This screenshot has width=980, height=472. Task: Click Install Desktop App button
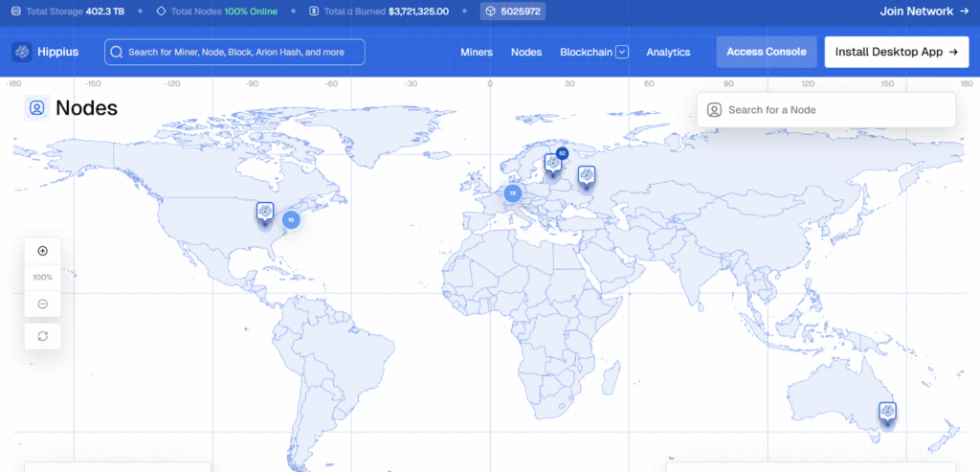[896, 52]
